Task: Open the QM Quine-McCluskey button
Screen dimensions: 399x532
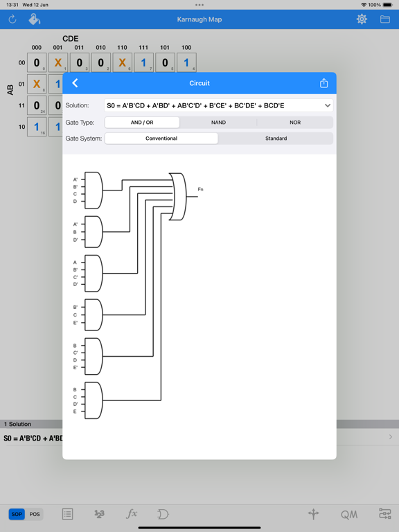Action: [349, 515]
